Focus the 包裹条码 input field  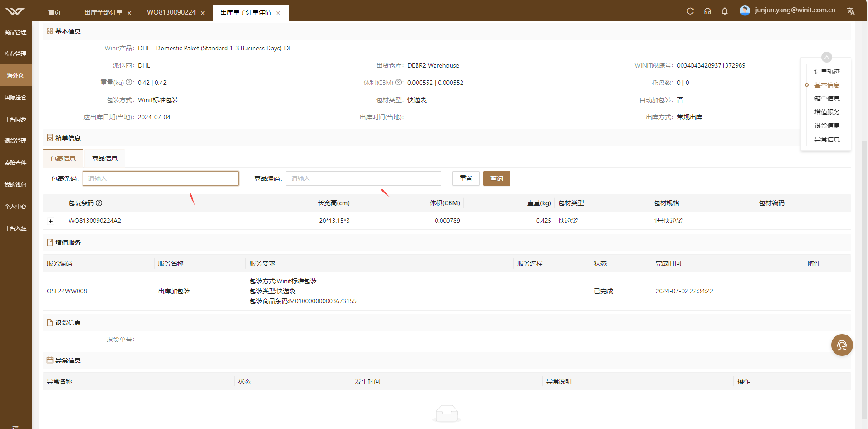click(161, 178)
